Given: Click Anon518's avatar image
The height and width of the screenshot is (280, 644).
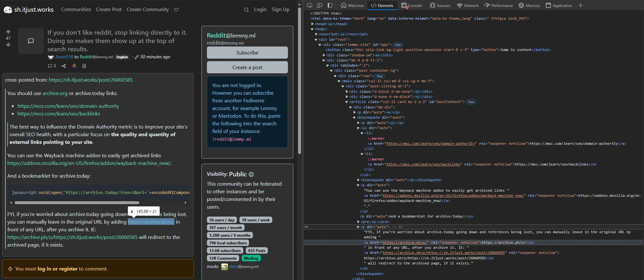Looking at the screenshot, I should coord(51,57).
